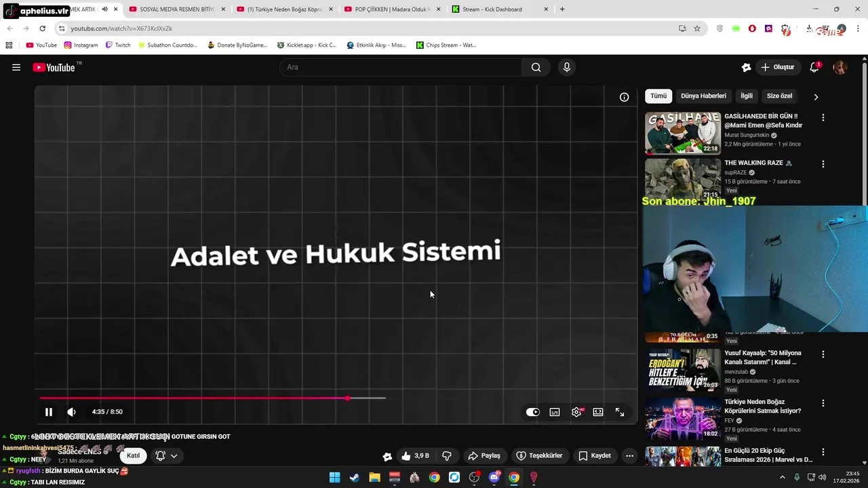Viewport: 868px width, 488px height.
Task: Click the search magnifier button
Action: point(536,67)
